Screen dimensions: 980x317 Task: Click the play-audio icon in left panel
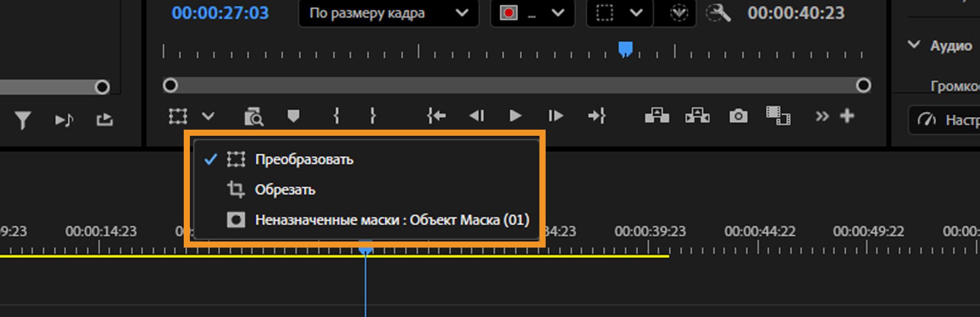pyautogui.click(x=64, y=120)
